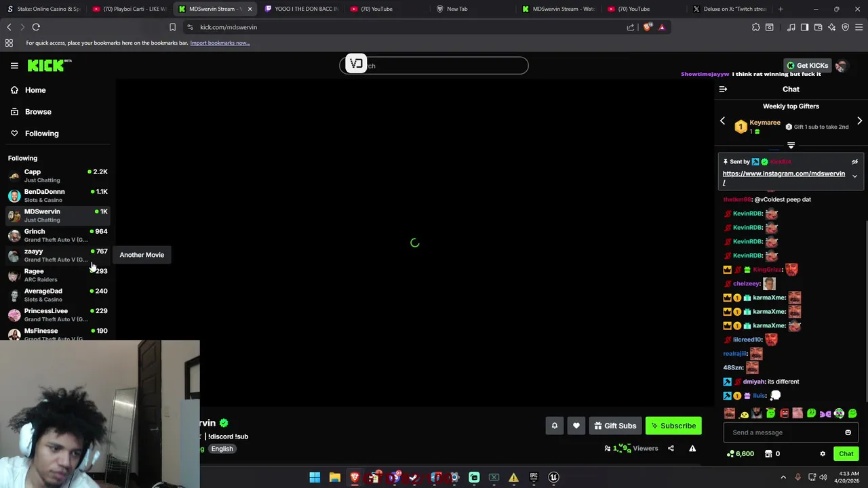The height and width of the screenshot is (488, 868).
Task: Unpin the pinned message in chat
Action: point(854,162)
